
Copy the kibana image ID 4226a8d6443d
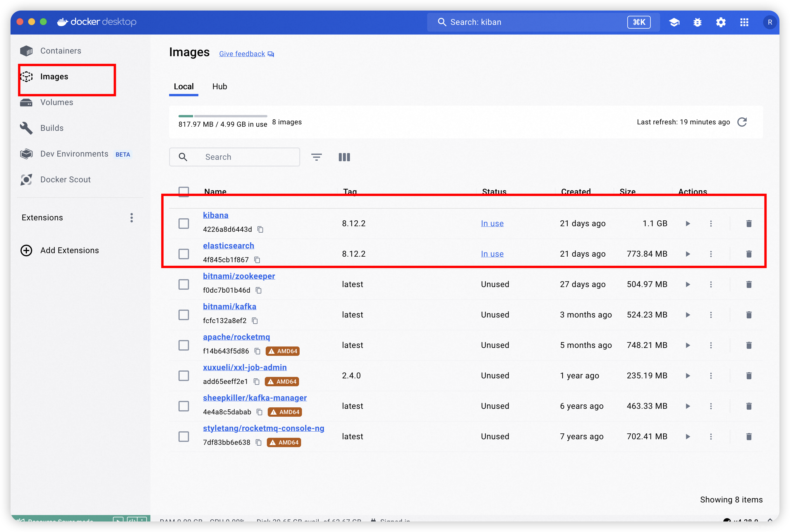click(x=260, y=230)
